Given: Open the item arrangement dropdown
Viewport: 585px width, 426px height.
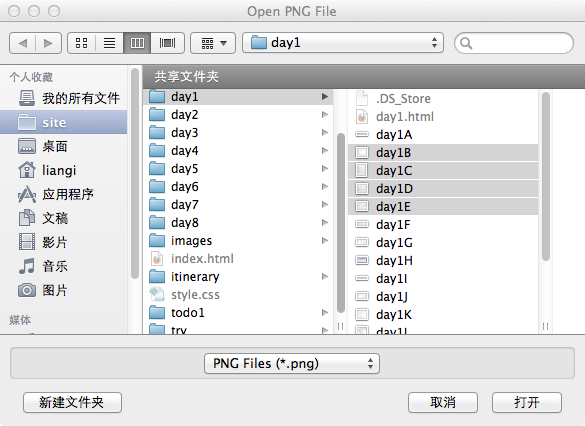Looking at the screenshot, I should point(213,43).
